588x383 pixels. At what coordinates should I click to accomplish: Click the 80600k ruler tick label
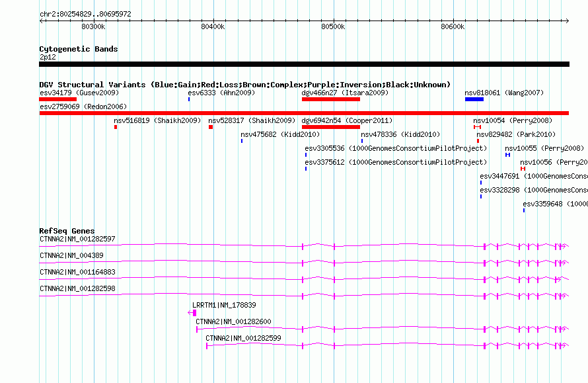coord(453,26)
